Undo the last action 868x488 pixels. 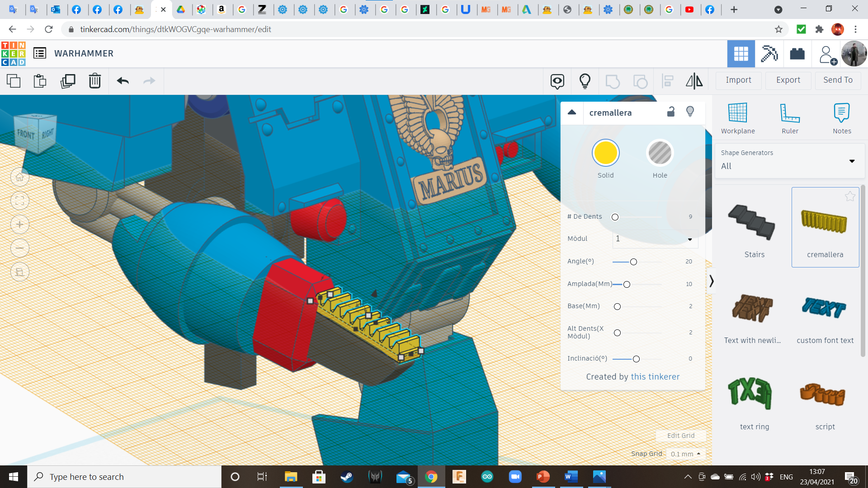tap(123, 81)
